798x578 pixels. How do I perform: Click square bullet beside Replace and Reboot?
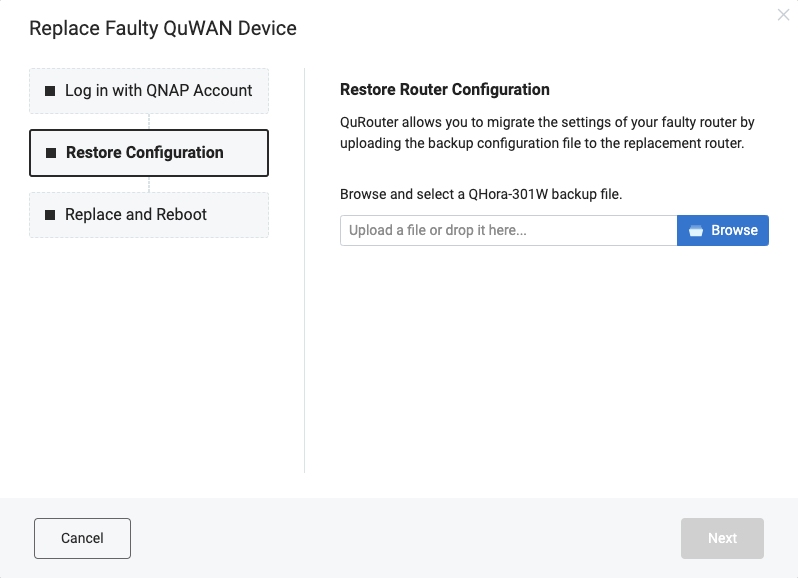50,215
